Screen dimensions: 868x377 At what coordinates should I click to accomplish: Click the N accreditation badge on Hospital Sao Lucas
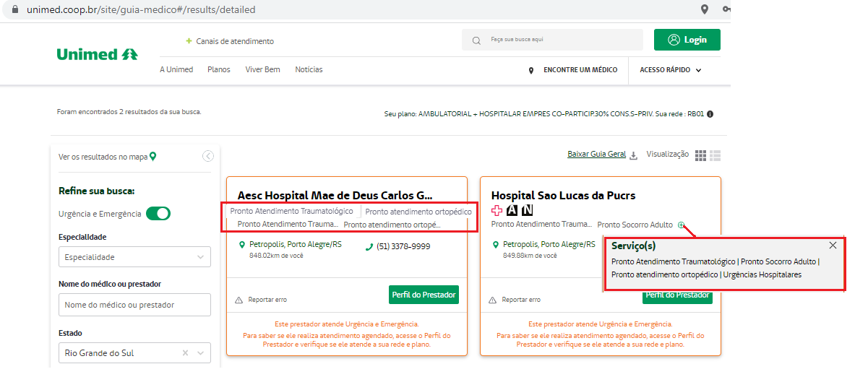point(527,210)
